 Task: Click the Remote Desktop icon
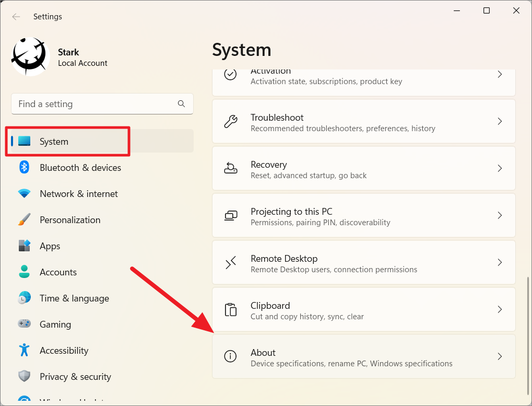pos(230,262)
